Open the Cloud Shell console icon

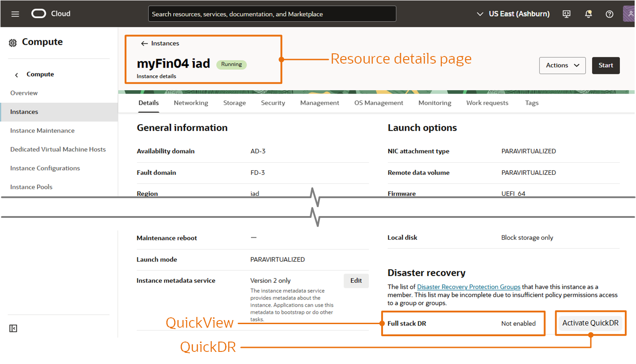566,14
